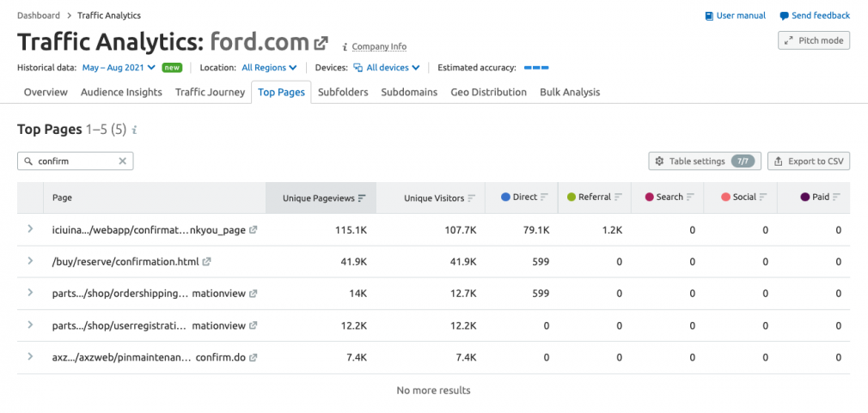Click the devices icon beside All devices
This screenshot has width=868, height=413.
click(x=358, y=68)
